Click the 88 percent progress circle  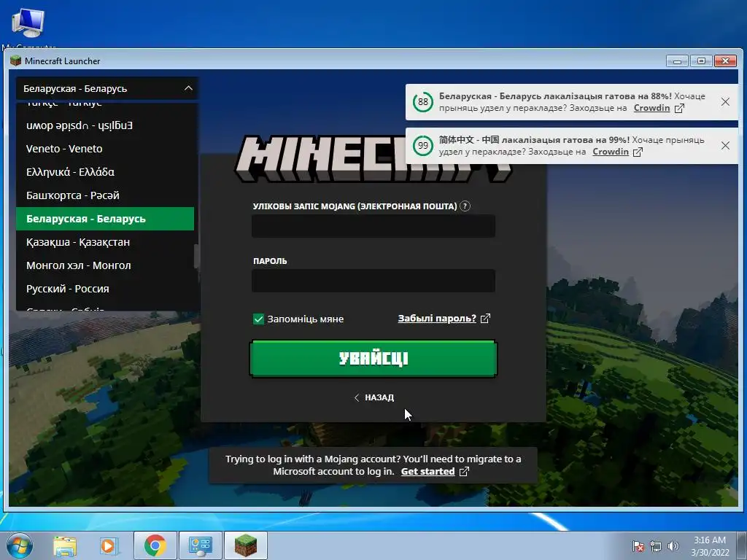coord(423,102)
